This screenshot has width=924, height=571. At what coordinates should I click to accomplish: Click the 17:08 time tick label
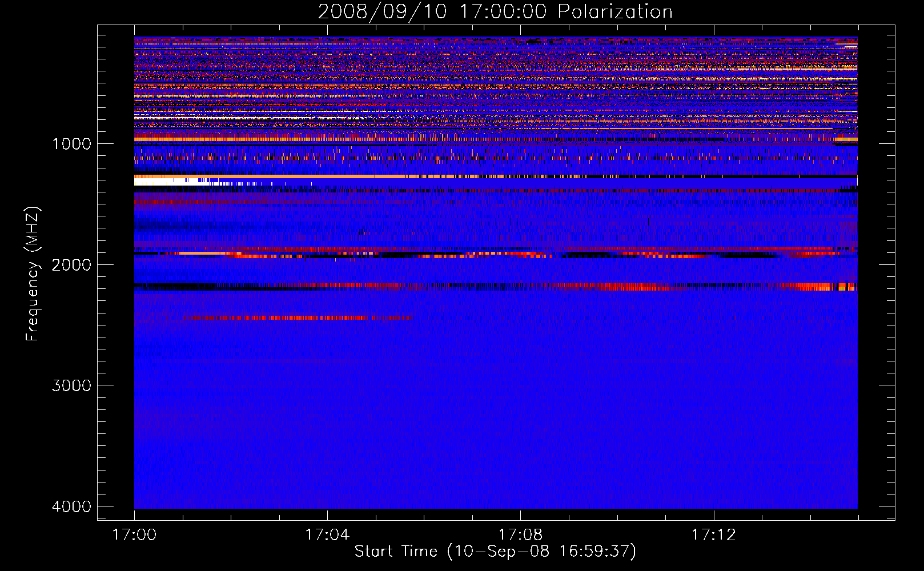pyautogui.click(x=520, y=535)
